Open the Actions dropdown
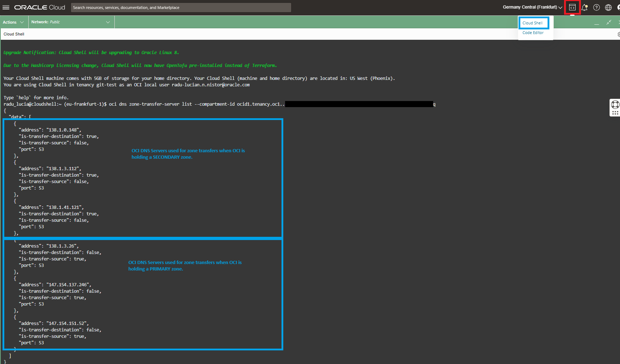This screenshot has width=620, height=364. point(13,22)
